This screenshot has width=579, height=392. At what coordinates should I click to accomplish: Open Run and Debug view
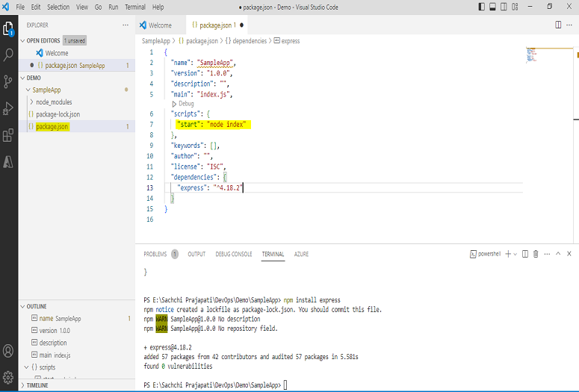point(8,108)
